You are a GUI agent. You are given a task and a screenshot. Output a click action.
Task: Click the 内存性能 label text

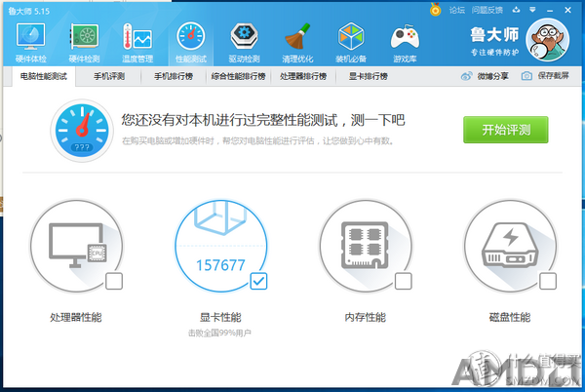point(366,318)
